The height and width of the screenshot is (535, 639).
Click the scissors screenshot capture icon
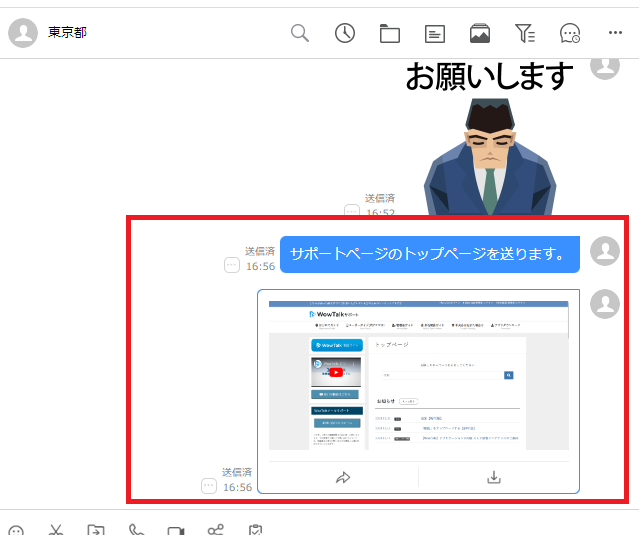click(x=56, y=530)
